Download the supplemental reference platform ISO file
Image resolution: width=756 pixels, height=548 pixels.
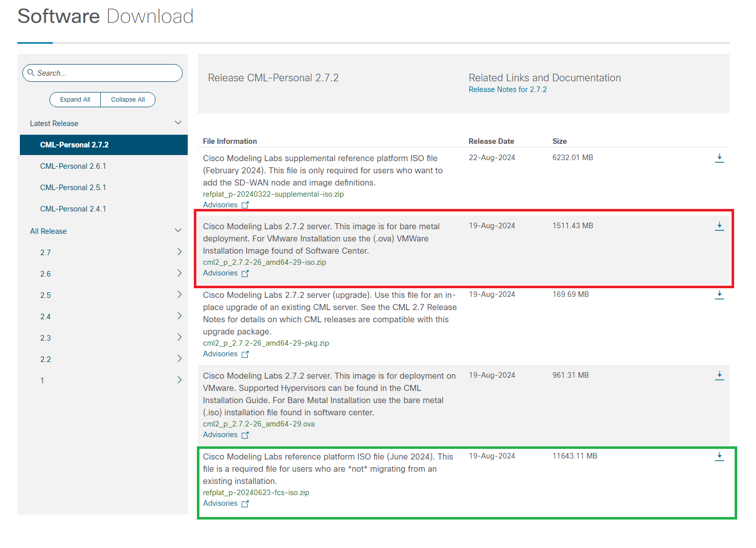[x=719, y=158]
